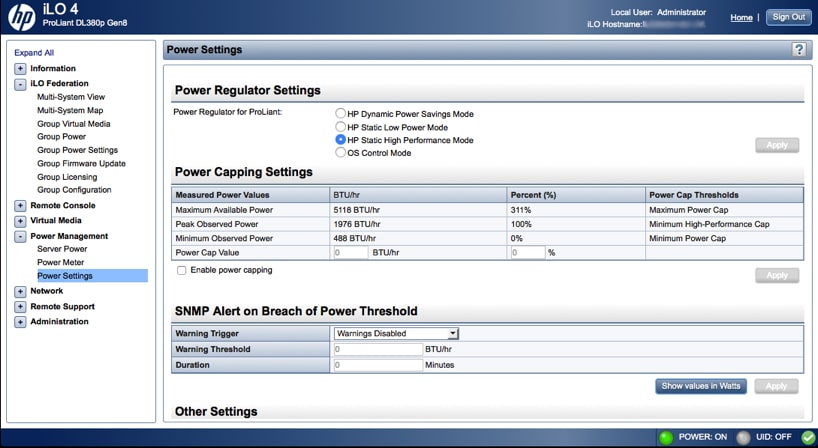Click the Warning Threshold input field

click(x=378, y=349)
